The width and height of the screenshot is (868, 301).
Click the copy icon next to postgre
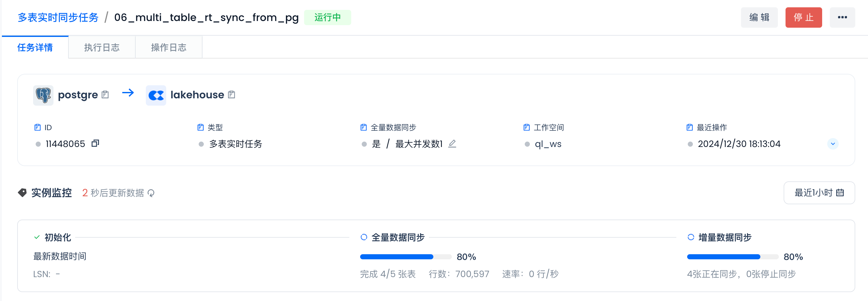[x=105, y=94]
